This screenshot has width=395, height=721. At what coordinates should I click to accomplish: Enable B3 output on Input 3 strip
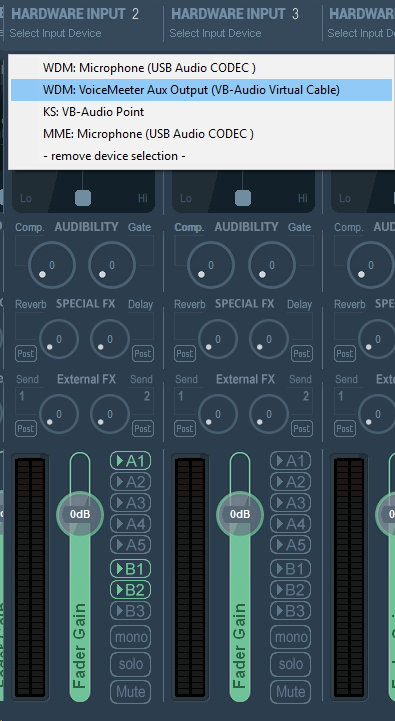(x=291, y=611)
